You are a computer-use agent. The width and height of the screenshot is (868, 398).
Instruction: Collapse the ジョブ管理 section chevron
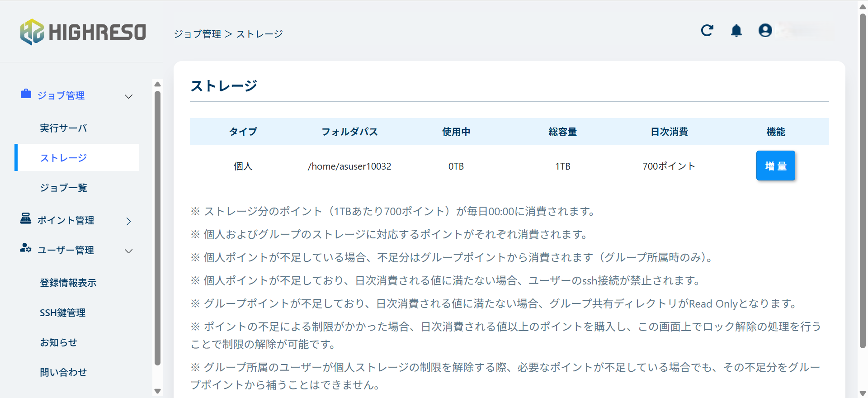click(128, 96)
